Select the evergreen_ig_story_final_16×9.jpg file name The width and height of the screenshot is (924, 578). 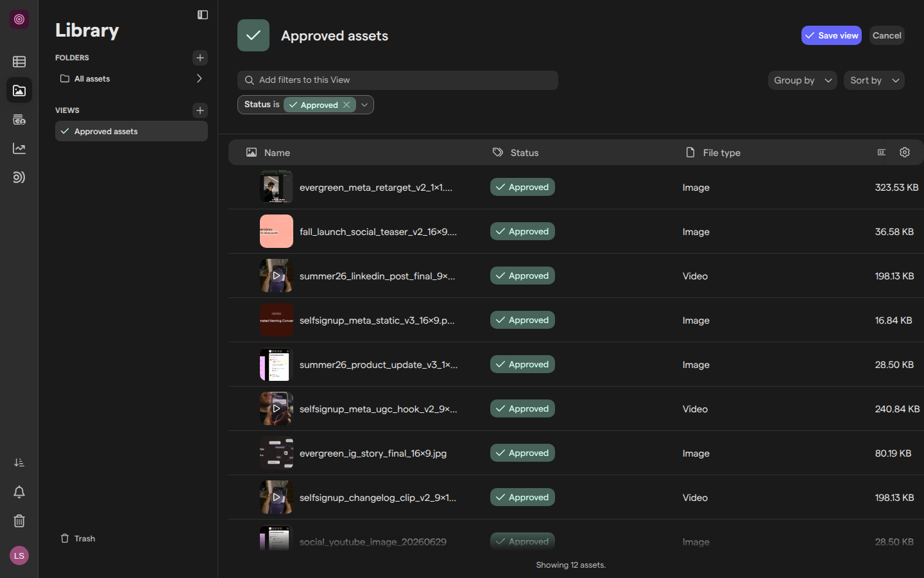tap(373, 453)
